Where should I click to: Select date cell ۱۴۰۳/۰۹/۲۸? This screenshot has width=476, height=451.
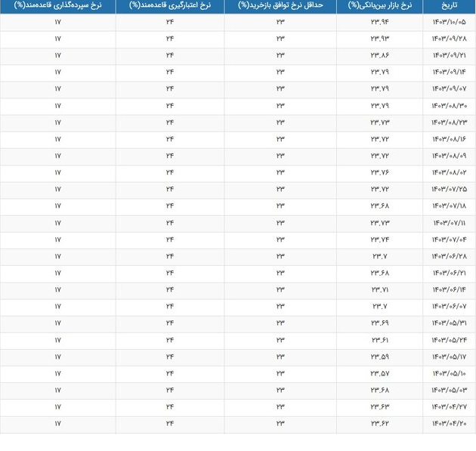click(449, 39)
